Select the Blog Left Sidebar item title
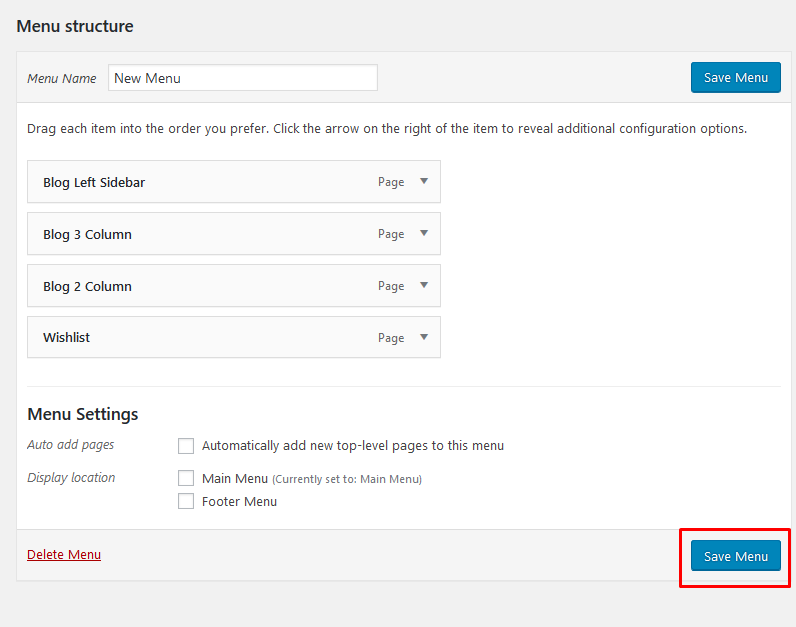 click(94, 183)
